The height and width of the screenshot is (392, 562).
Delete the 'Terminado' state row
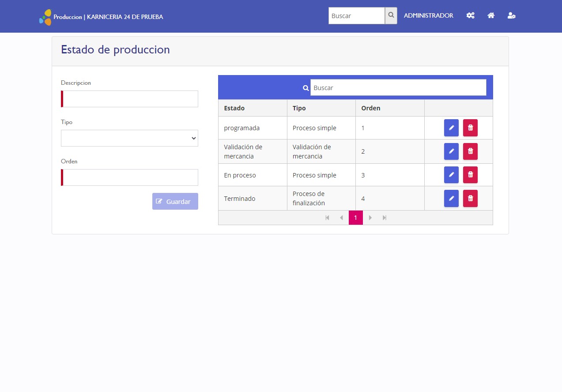pos(470,198)
